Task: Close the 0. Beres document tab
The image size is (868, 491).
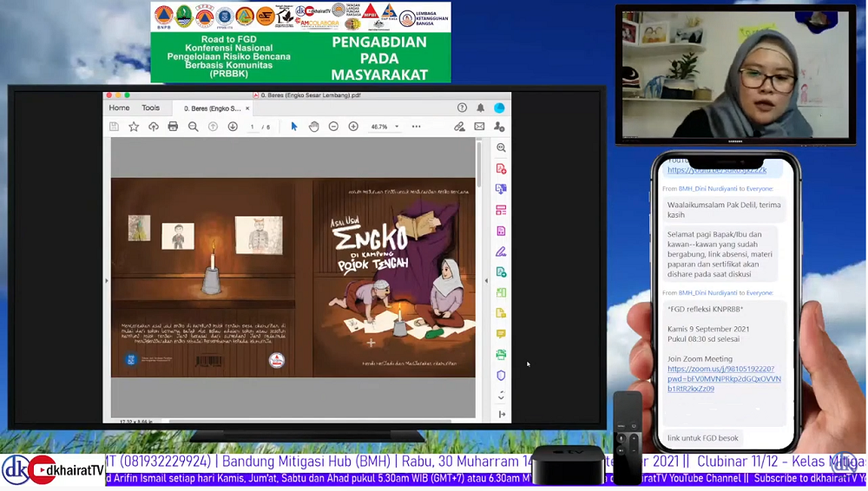Action: [x=247, y=108]
